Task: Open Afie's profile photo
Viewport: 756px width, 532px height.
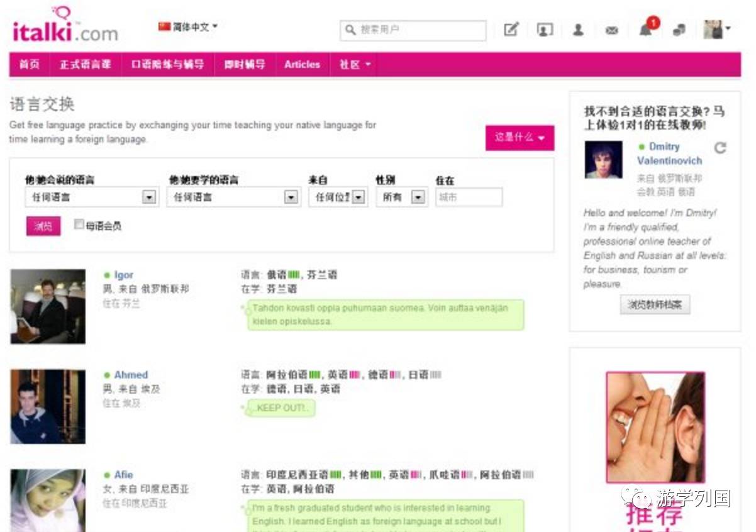Action: [x=48, y=501]
